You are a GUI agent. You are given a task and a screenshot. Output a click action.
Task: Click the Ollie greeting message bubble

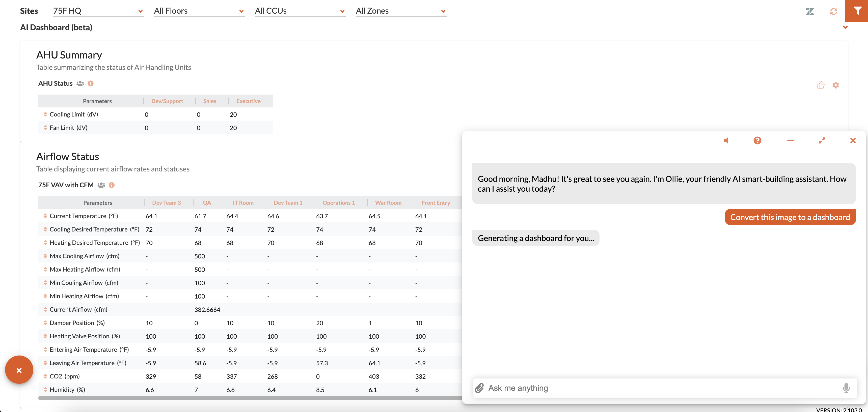pos(664,184)
